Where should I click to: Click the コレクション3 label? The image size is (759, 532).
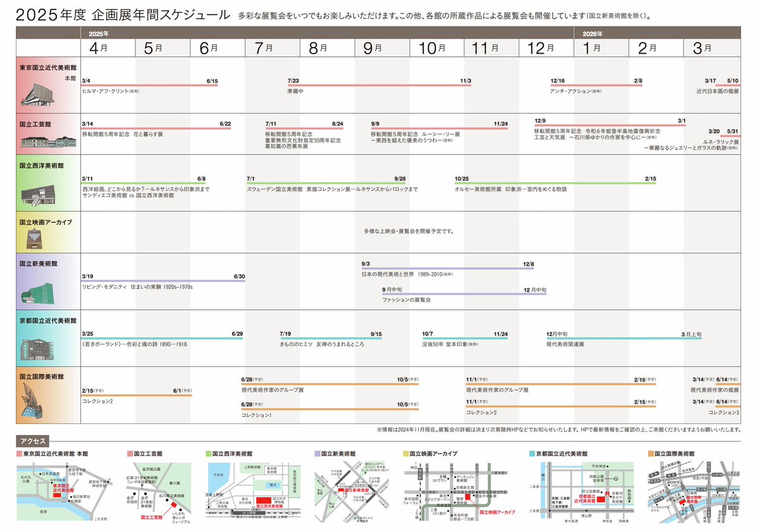(724, 412)
